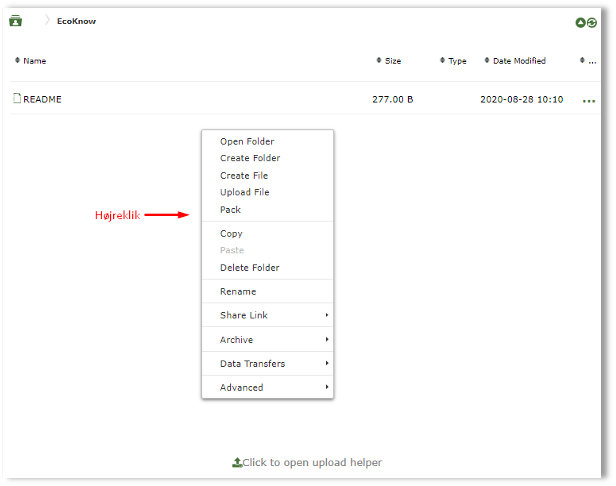The height and width of the screenshot is (486, 616).
Task: Expand the Advanced submenu
Action: point(268,387)
